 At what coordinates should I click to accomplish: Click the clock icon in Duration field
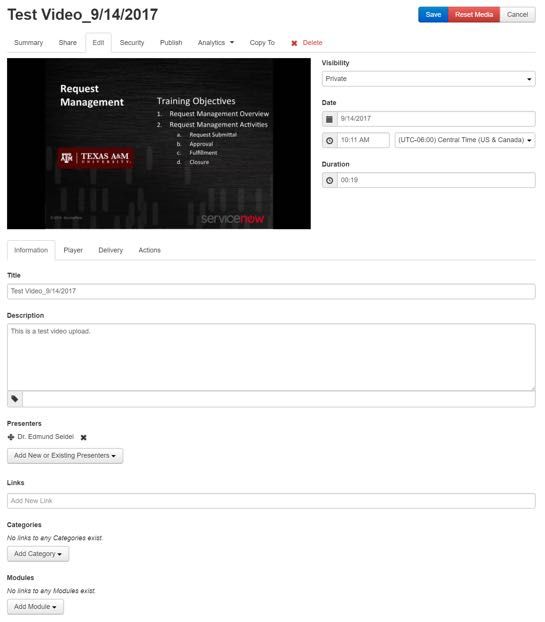(x=329, y=180)
